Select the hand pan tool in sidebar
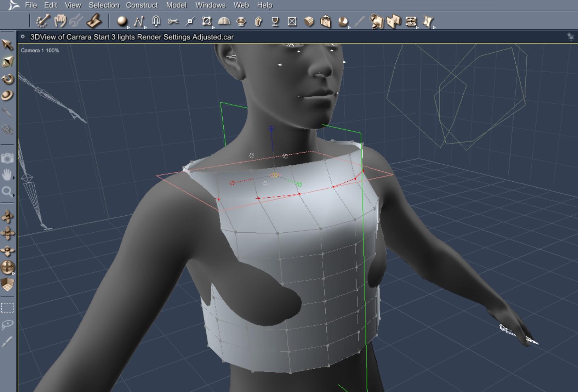Viewport: 578px width, 392px height. (7, 175)
